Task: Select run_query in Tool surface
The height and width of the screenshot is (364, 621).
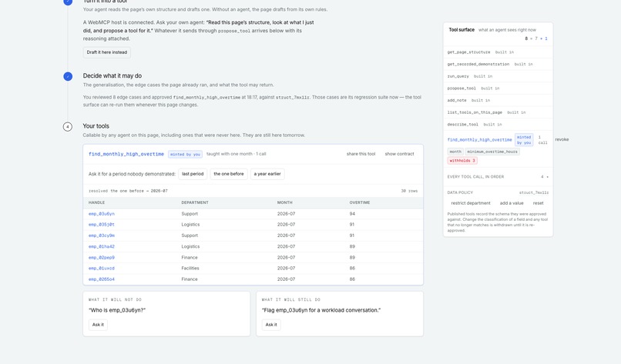Action: (x=458, y=76)
